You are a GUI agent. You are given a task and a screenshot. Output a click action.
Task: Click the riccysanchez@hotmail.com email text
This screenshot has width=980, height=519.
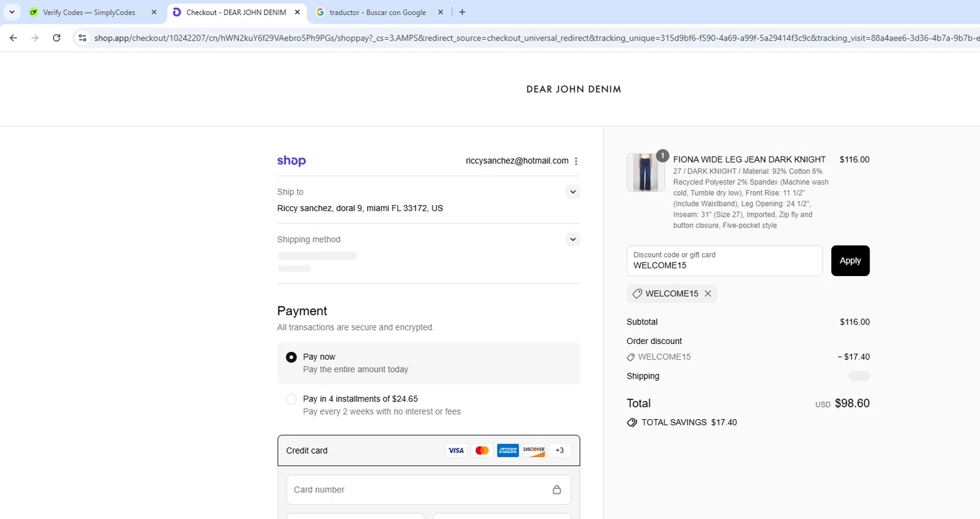pos(517,161)
